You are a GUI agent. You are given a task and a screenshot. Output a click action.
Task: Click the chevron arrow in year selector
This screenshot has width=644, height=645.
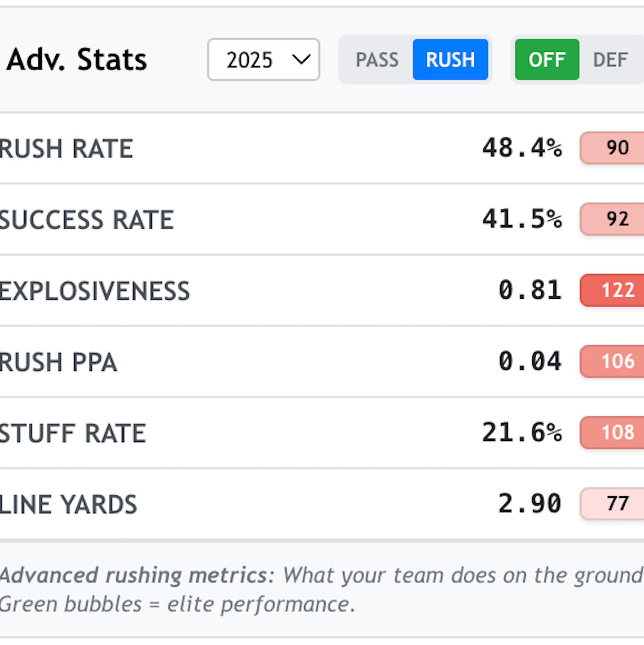pyautogui.click(x=301, y=59)
